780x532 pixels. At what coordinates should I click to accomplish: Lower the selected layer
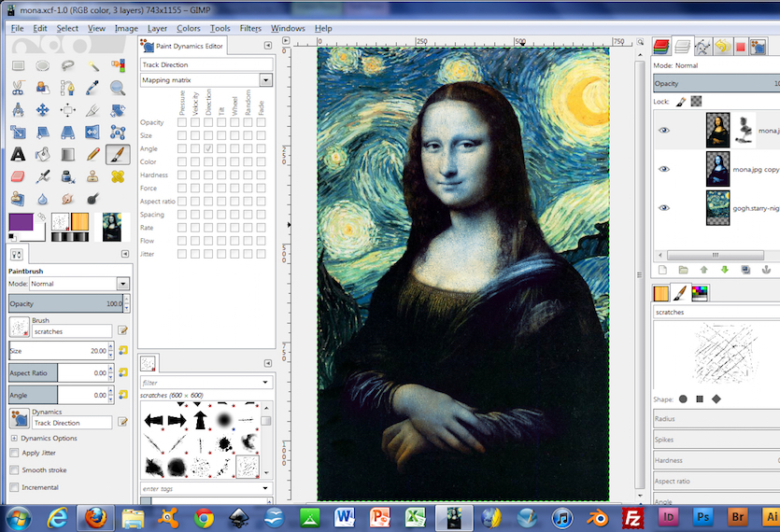pyautogui.click(x=724, y=270)
